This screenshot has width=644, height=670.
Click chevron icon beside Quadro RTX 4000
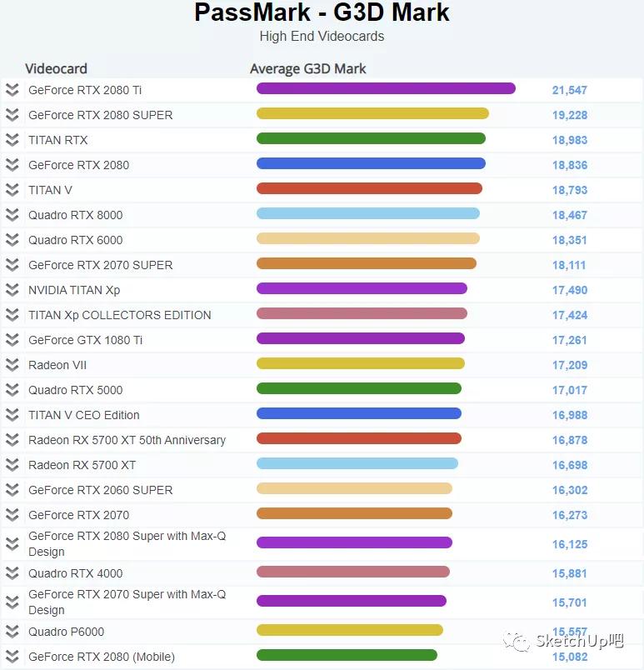(12, 573)
